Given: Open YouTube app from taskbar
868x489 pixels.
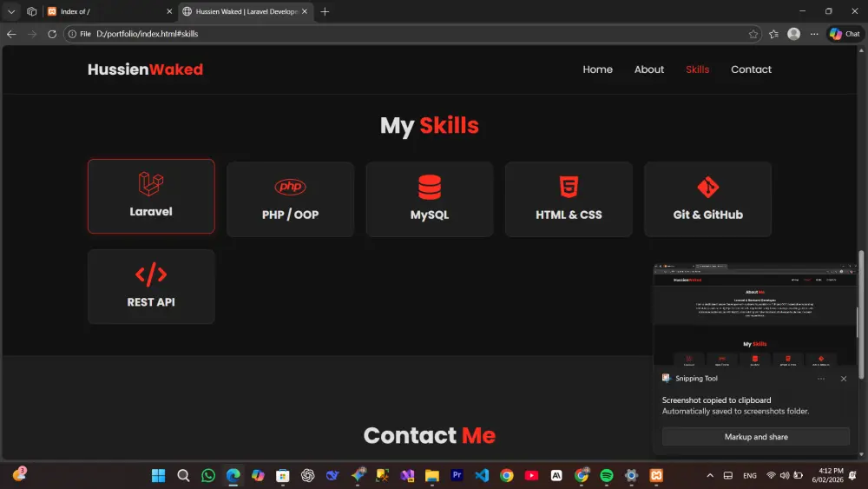Looking at the screenshot, I should coord(531,475).
